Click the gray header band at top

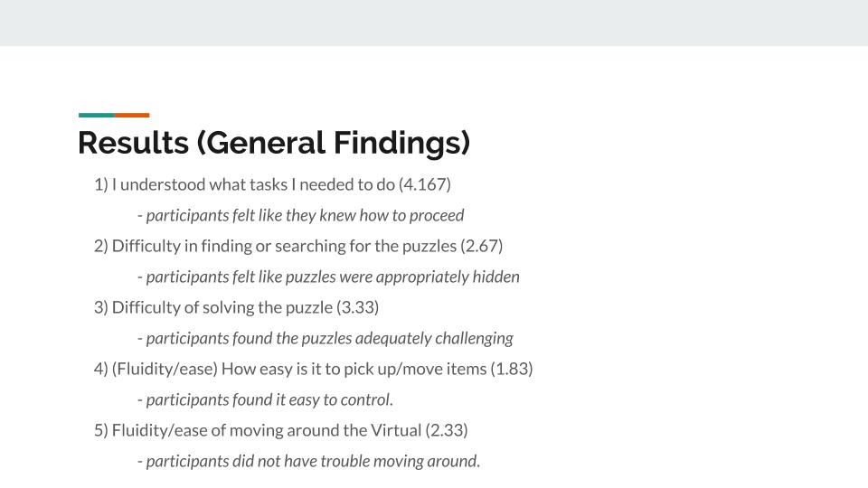point(434,23)
